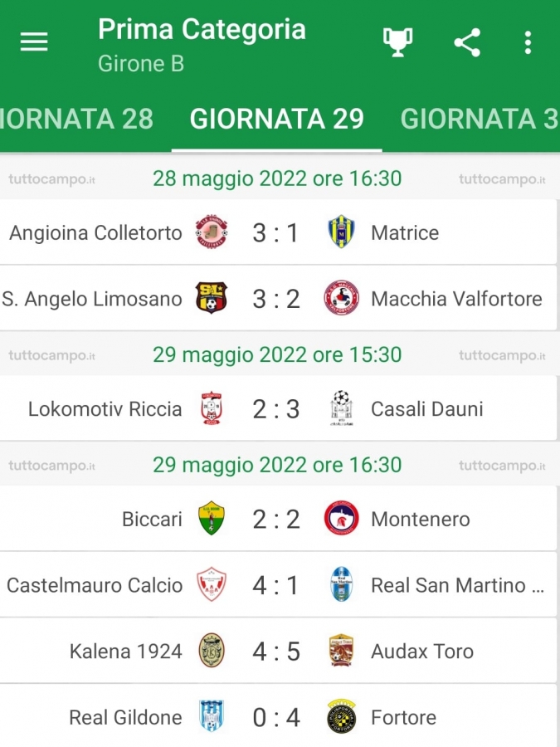Tap the Angioina Colletorto team crest
The height and width of the screenshot is (747, 560).
tap(212, 232)
